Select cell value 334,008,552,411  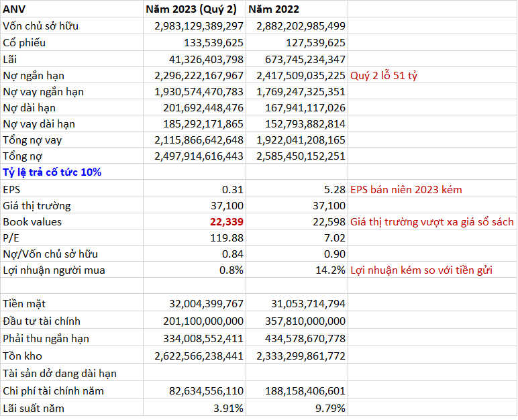tap(203, 339)
